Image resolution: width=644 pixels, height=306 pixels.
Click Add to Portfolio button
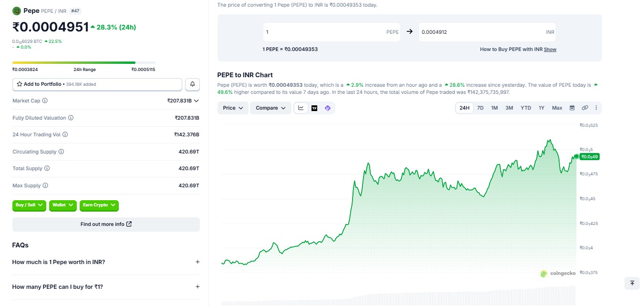click(x=97, y=84)
